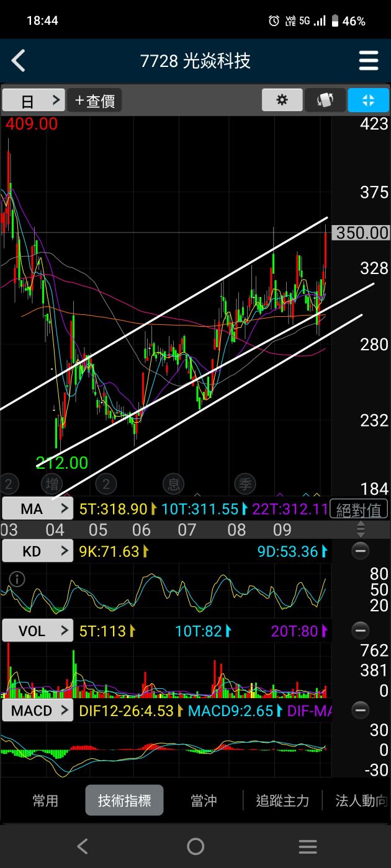
Task: Tap the 212.00 low price label
Action: (62, 463)
